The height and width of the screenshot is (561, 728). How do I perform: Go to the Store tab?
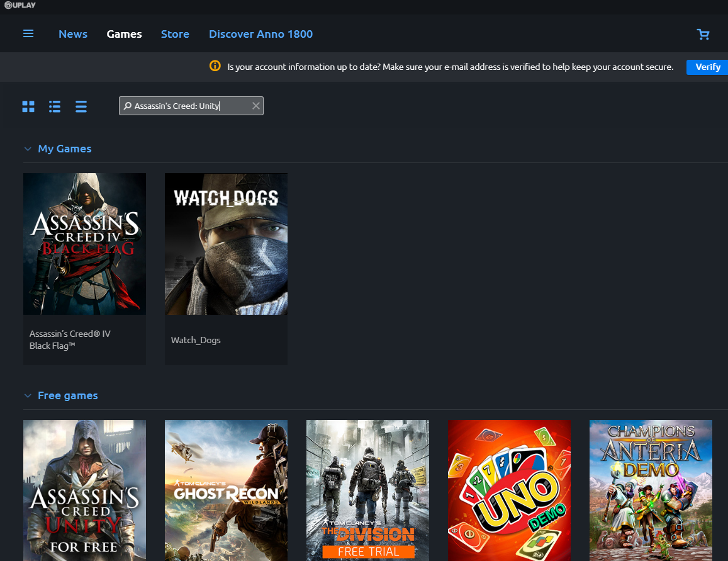(175, 34)
